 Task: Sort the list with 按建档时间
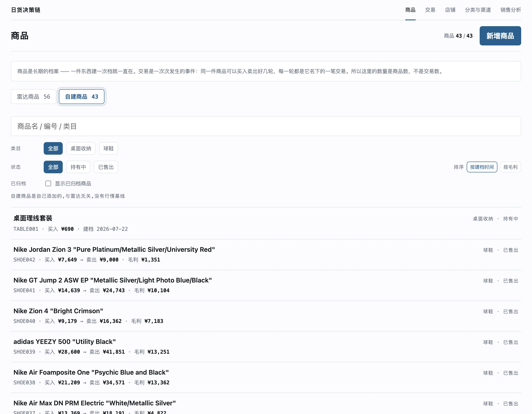pyautogui.click(x=482, y=167)
